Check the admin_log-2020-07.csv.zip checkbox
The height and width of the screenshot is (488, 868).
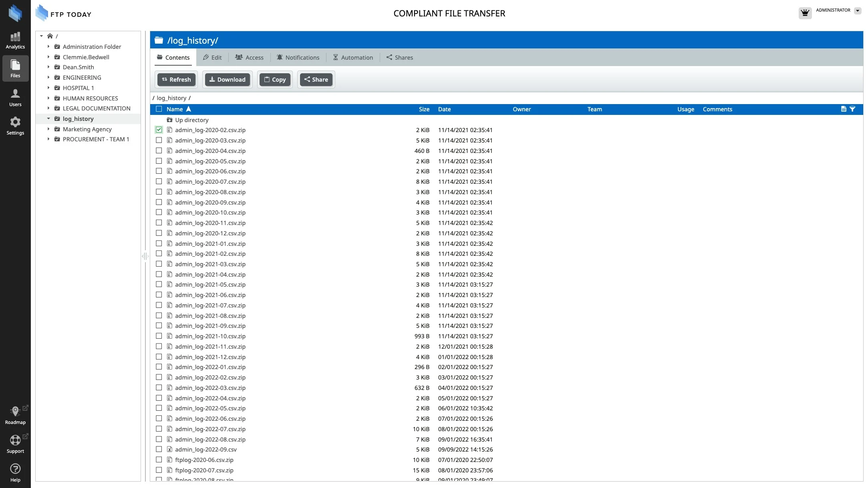coord(159,181)
